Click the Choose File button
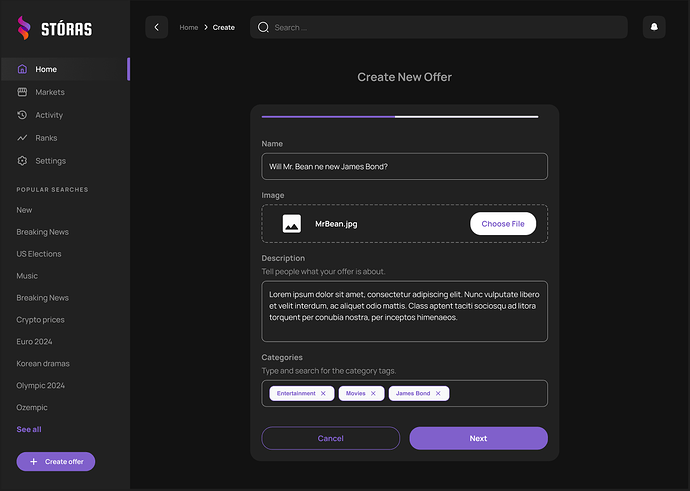This screenshot has width=690, height=491. [503, 224]
